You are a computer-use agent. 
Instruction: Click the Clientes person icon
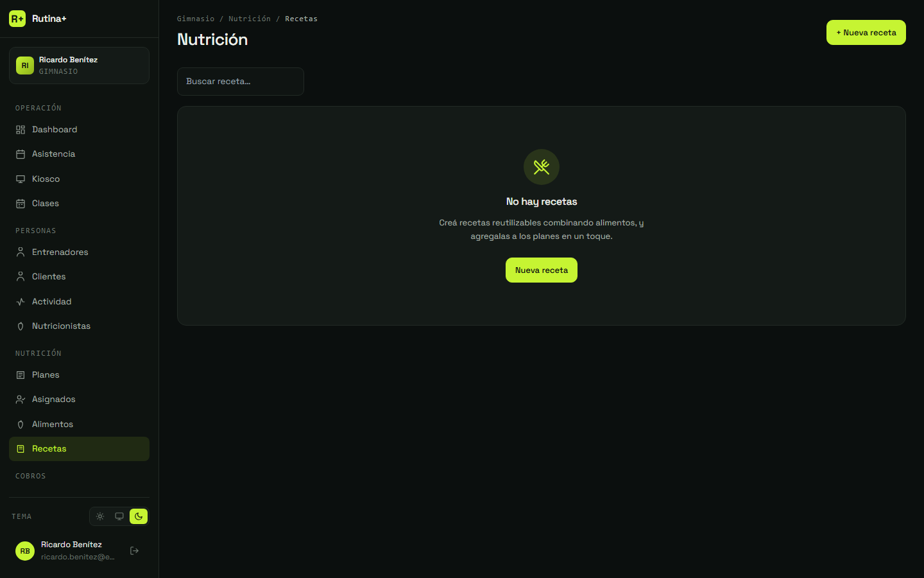click(21, 277)
